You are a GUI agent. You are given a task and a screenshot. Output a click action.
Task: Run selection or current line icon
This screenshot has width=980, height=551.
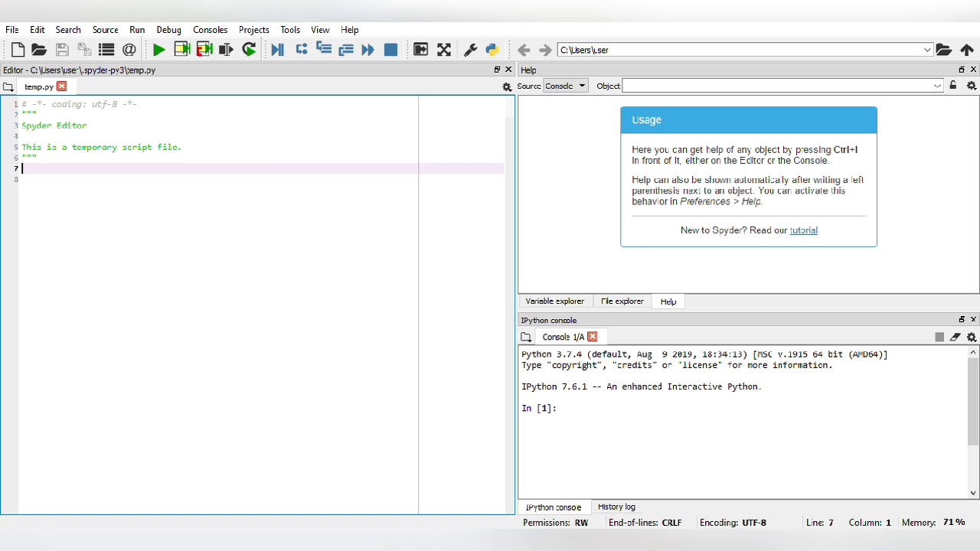[226, 50]
